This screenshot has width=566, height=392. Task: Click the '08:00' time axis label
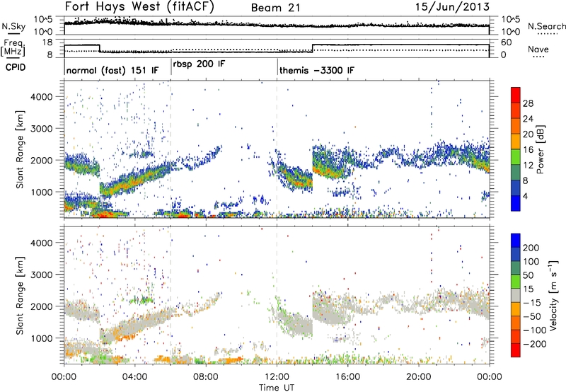click(x=206, y=377)
